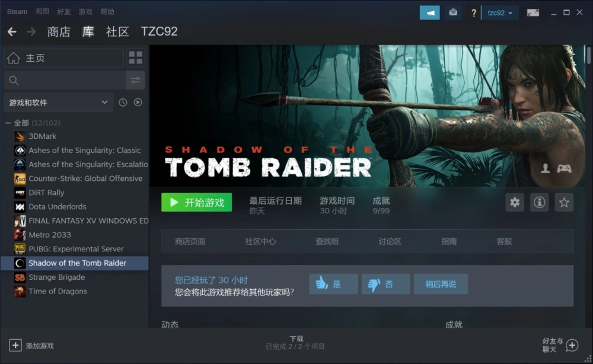Click the 否 thumbs-down button
The width and height of the screenshot is (593, 364).
click(386, 284)
